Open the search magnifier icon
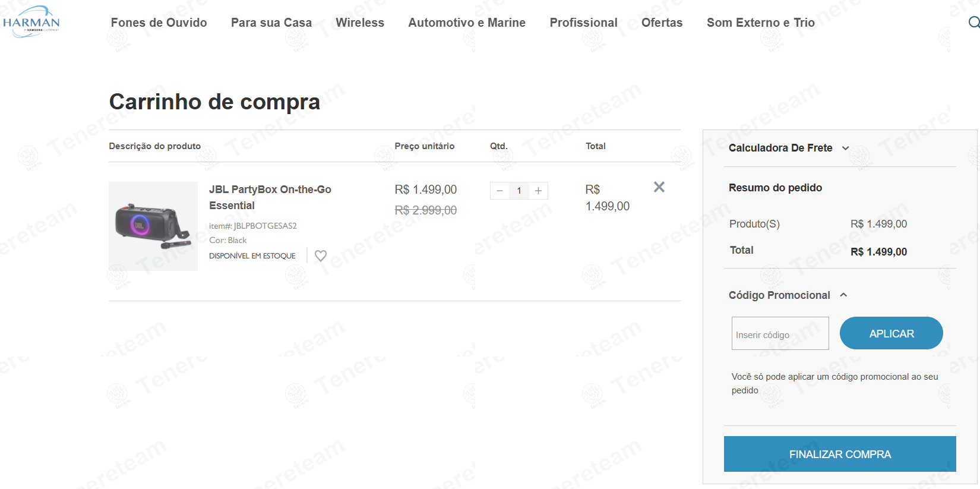 tap(974, 23)
